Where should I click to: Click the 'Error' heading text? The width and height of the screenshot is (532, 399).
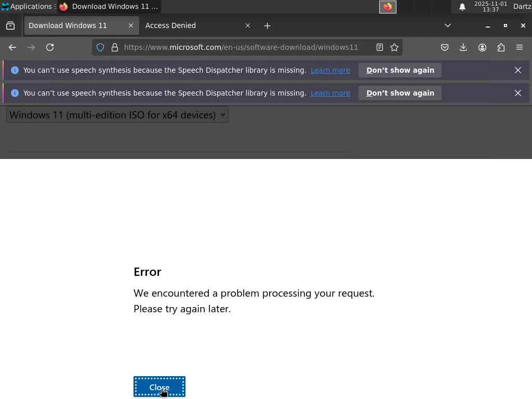point(147,272)
